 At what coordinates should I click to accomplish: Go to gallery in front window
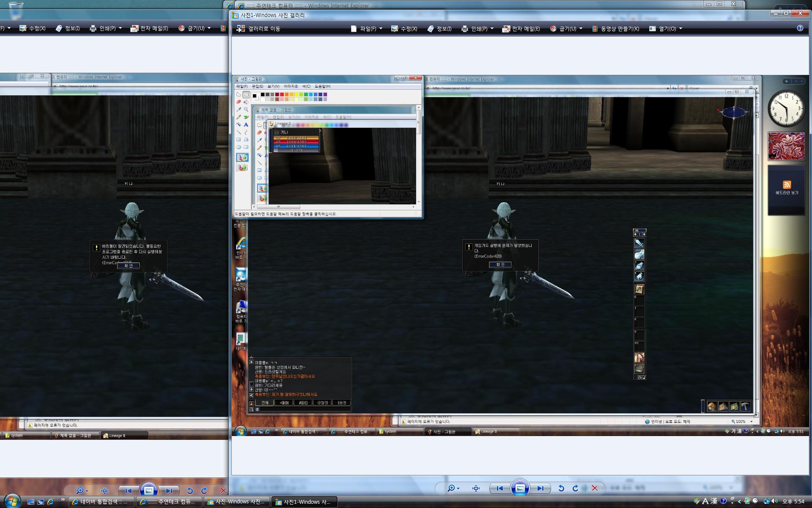(258, 29)
